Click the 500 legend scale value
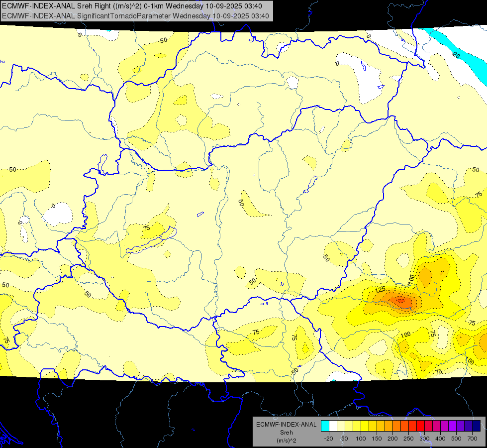 coord(456,439)
